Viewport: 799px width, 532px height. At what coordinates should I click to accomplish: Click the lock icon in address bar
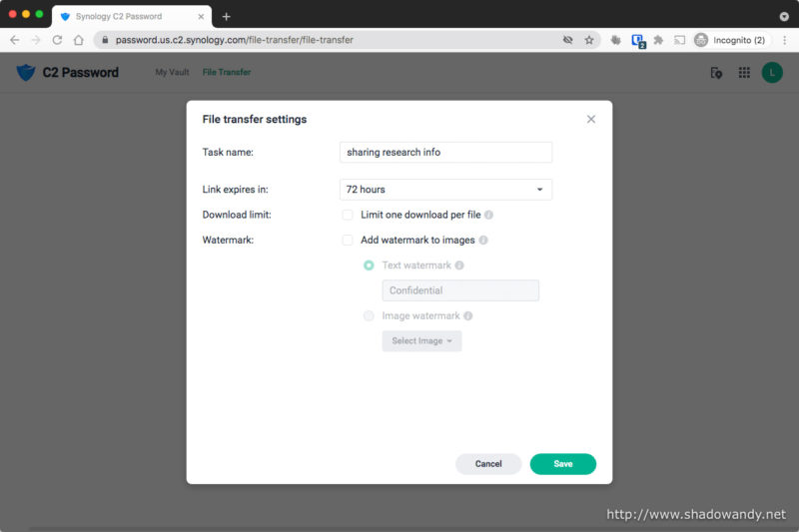[x=105, y=40]
